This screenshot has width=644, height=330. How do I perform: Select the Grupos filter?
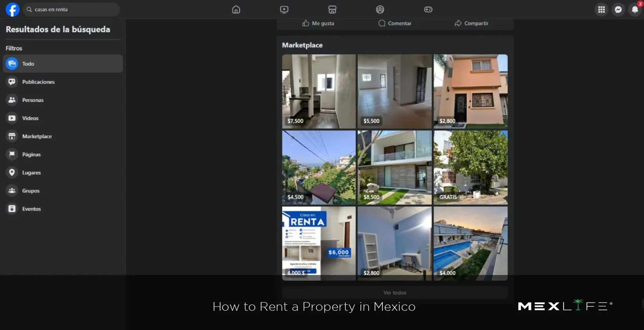[63, 191]
